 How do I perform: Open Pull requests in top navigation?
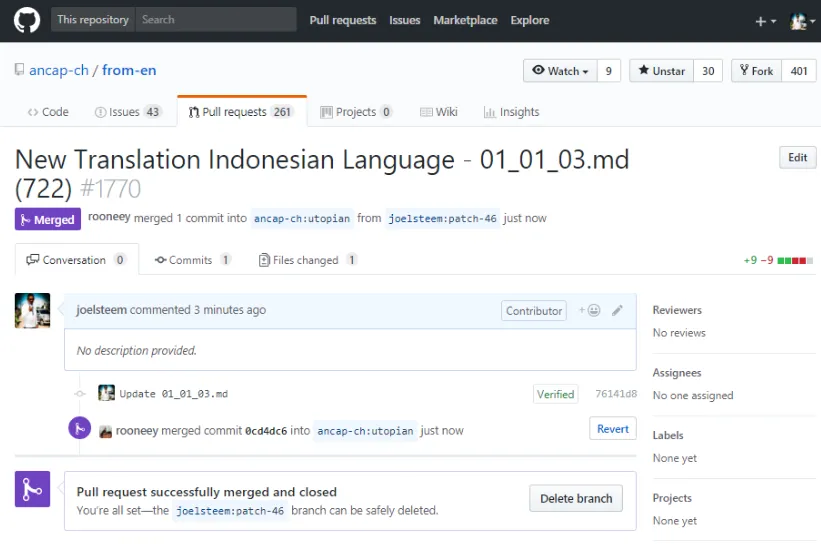coord(342,20)
